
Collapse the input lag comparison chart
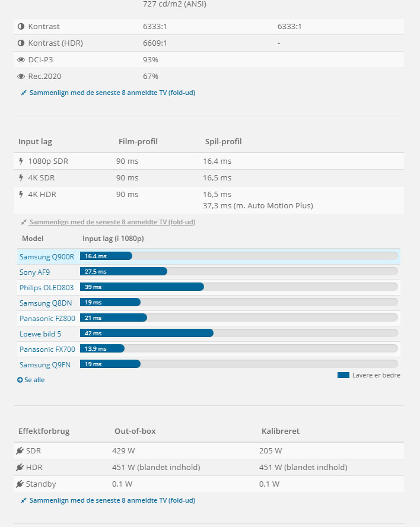(108, 222)
